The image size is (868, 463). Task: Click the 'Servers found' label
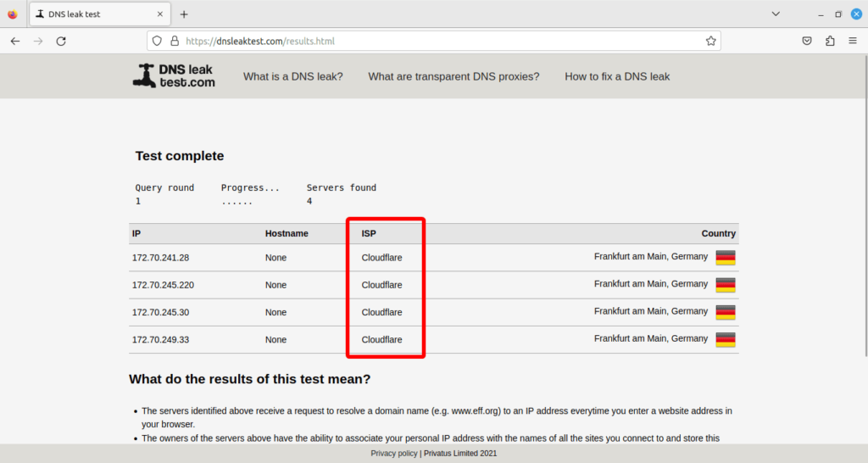coord(342,187)
